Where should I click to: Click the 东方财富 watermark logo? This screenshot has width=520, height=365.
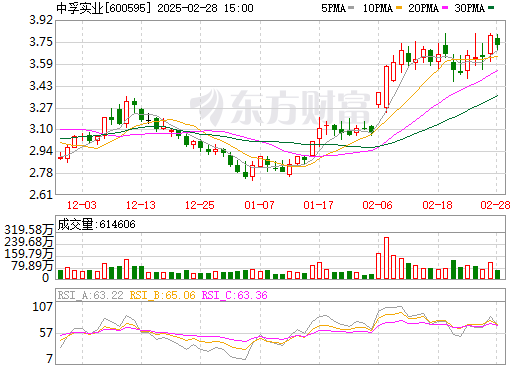tap(280, 107)
